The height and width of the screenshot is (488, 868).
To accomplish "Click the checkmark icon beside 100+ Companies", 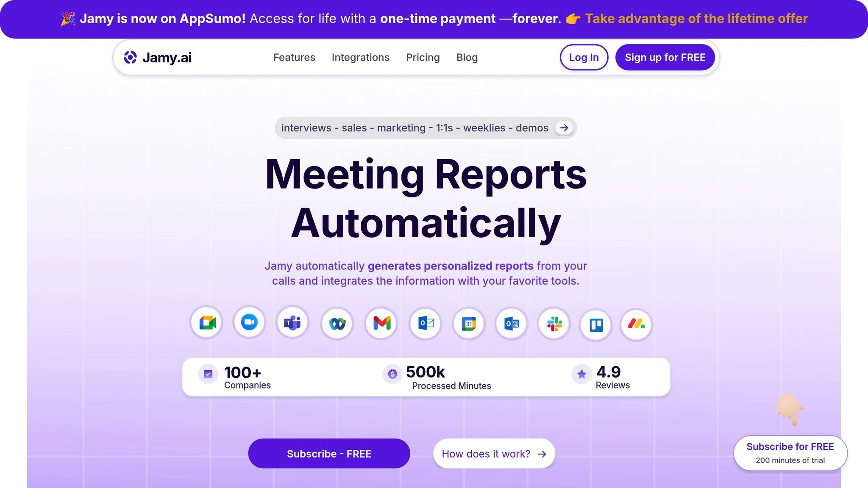I will (208, 374).
